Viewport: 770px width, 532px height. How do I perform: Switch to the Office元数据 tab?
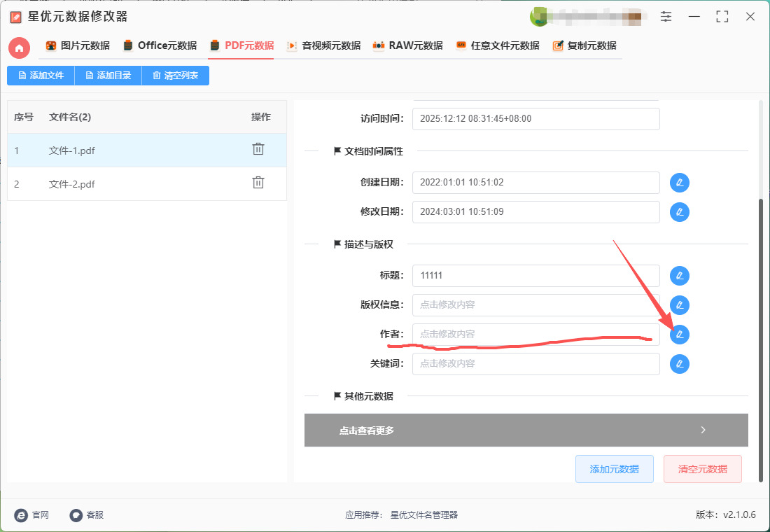click(160, 45)
